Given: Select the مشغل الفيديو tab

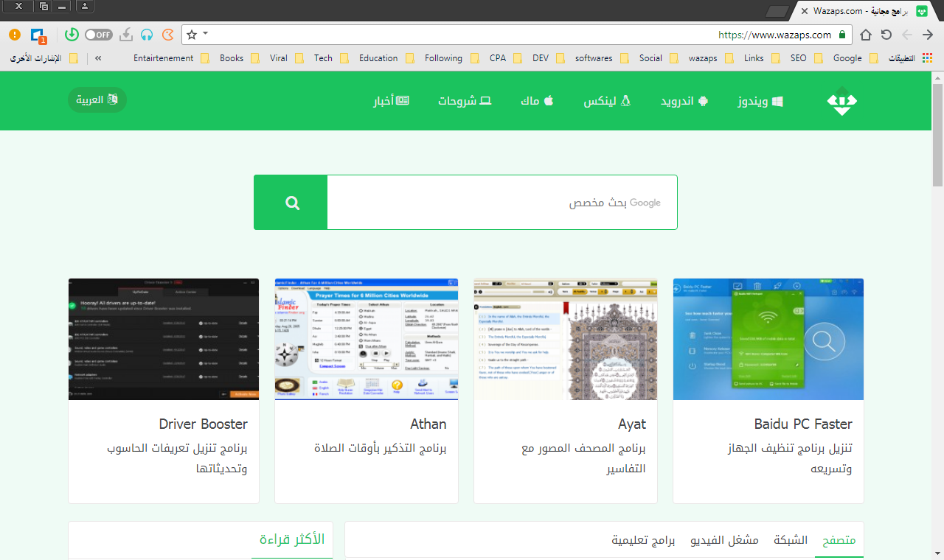Looking at the screenshot, I should (724, 540).
